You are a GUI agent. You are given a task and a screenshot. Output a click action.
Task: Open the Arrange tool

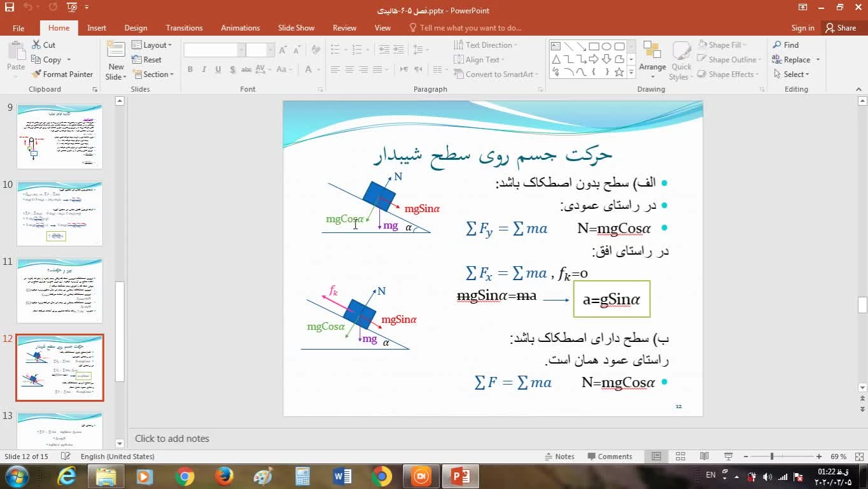coord(652,56)
